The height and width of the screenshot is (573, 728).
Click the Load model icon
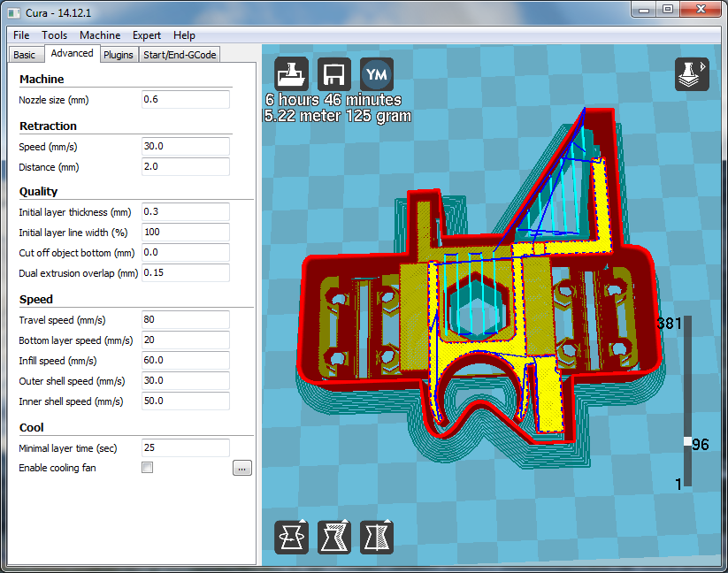tap(291, 74)
